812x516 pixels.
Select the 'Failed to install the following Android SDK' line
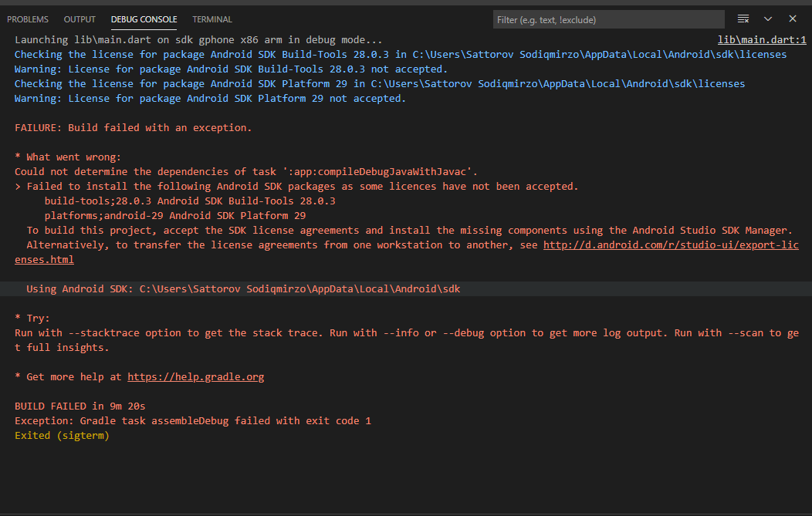pos(296,187)
